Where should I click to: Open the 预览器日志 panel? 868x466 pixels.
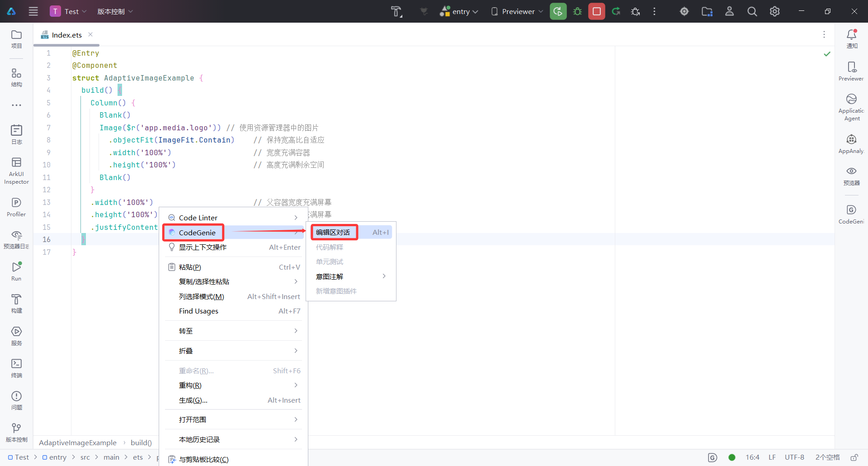17,240
